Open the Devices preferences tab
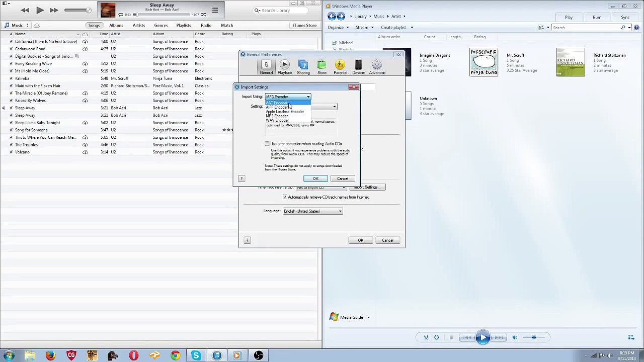This screenshot has height=362, width=644. 359,67
